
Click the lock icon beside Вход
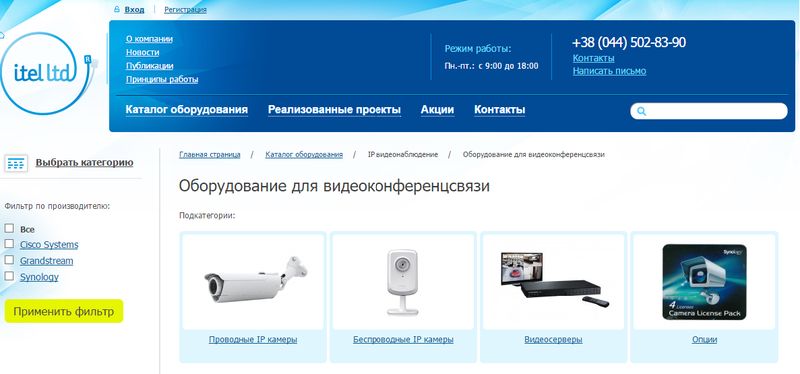click(117, 10)
